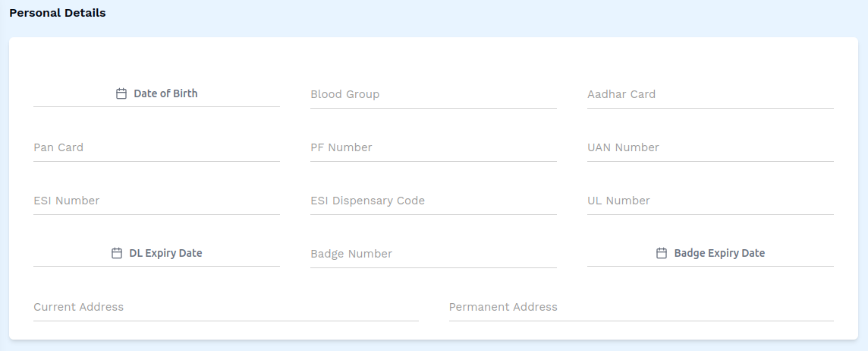
Task: Click the underline beneath Badge Expiry Date
Action: pos(710,266)
